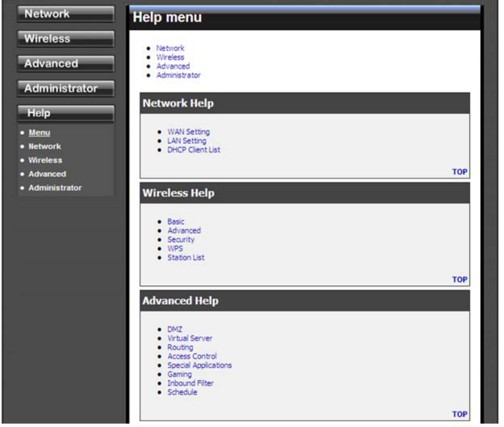Select Menu under the Help submenu
Viewport: 504px width, 427px height.
39,132
